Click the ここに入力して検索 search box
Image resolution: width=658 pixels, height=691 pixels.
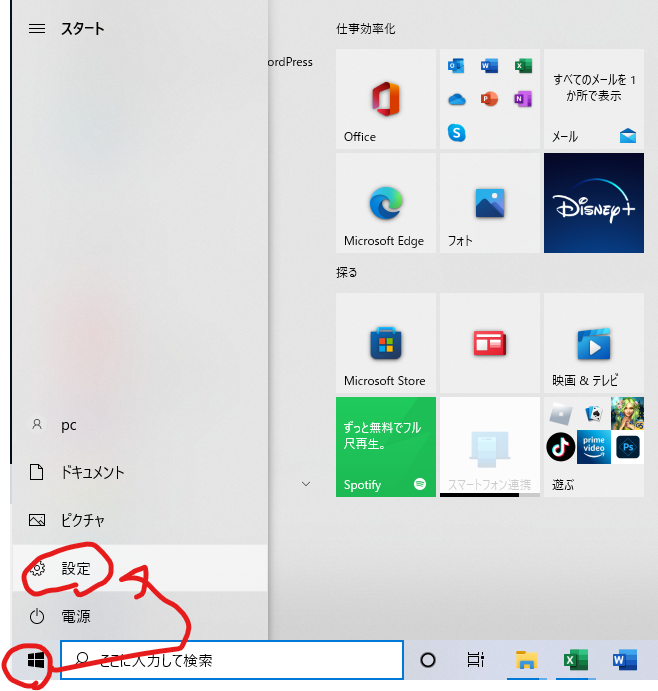tap(232, 660)
